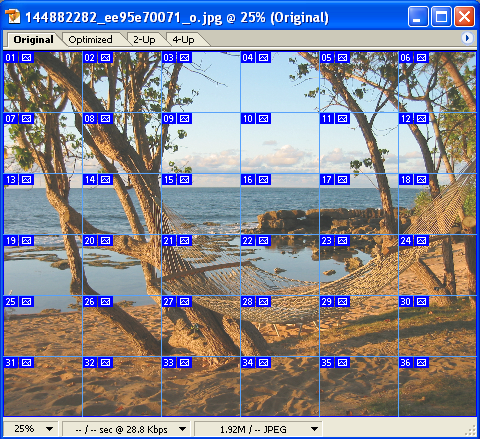The height and width of the screenshot is (439, 480).
Task: Open the document panel flyout menu arrow
Action: (467, 38)
